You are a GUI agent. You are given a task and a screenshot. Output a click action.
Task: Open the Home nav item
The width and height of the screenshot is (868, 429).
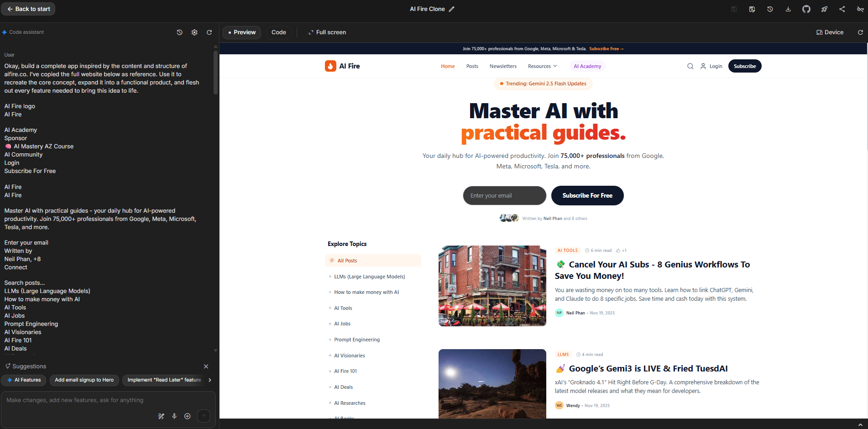click(x=448, y=66)
